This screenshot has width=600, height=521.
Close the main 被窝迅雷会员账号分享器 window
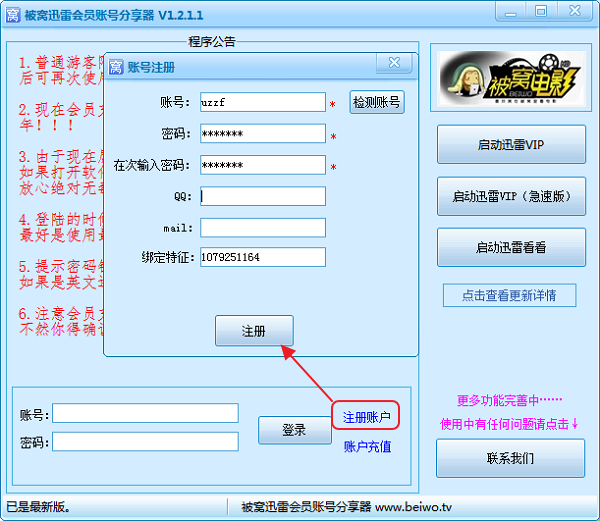[575, 11]
